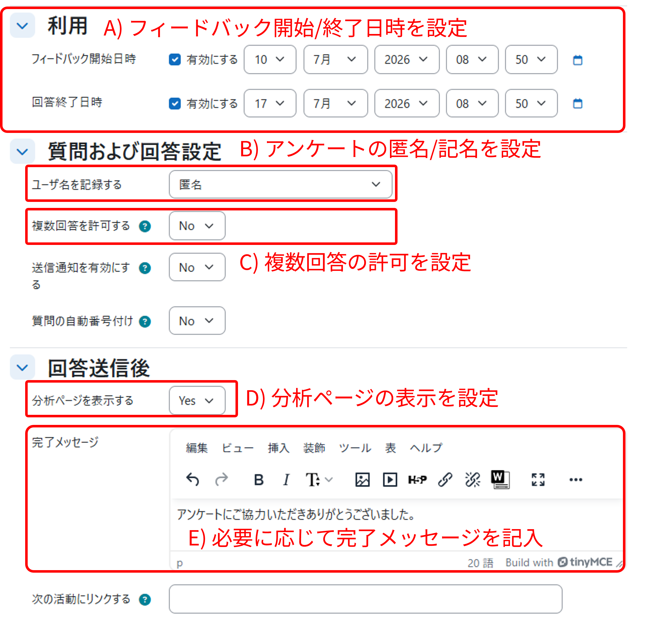Screen dimensions: 672x623
Task: Open the ビュー editor menu
Action: tap(237, 448)
